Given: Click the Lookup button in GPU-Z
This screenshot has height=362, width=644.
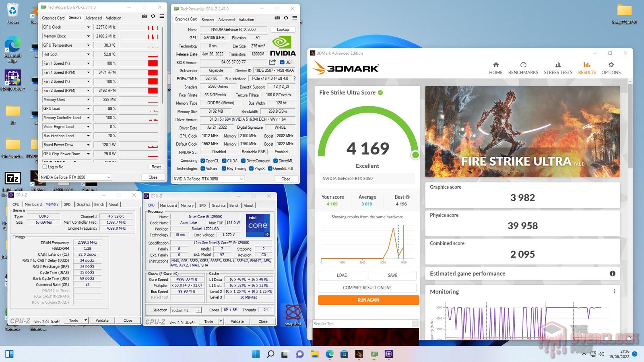Looking at the screenshot, I should tap(283, 29).
